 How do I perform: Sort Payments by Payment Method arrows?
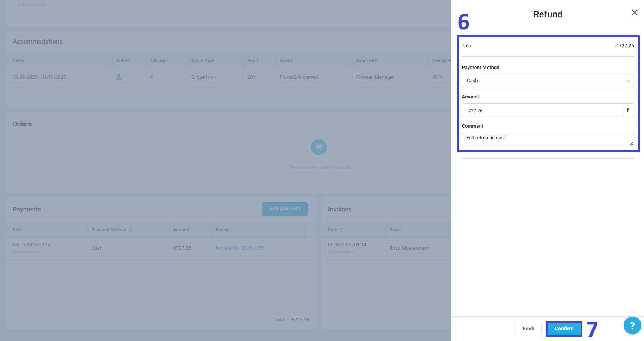(x=131, y=230)
